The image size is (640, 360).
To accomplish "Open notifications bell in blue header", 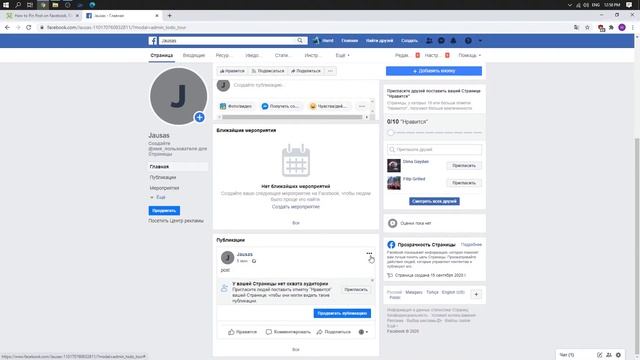I will (x=453, y=40).
